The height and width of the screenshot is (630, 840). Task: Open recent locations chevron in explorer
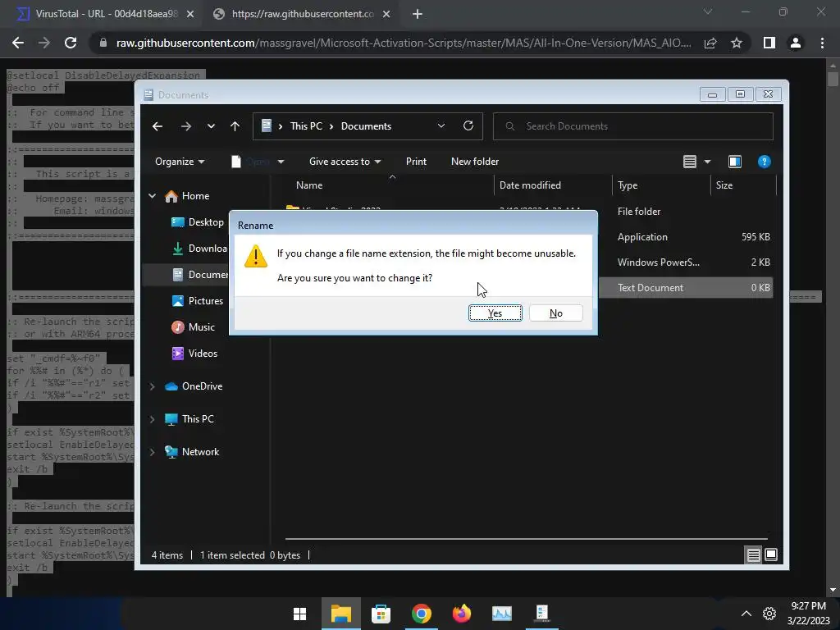pyautogui.click(x=211, y=126)
